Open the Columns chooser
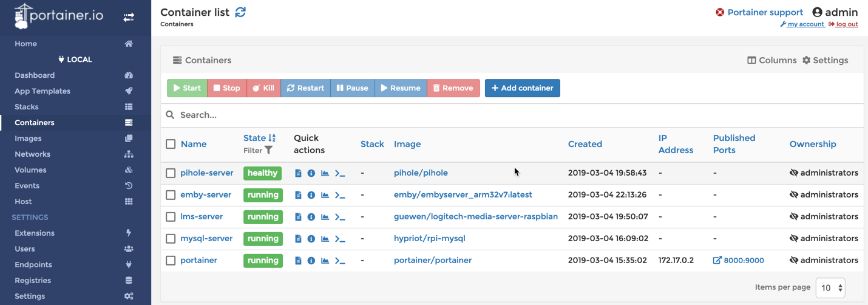Image resolution: width=868 pixels, height=305 pixels. click(771, 60)
